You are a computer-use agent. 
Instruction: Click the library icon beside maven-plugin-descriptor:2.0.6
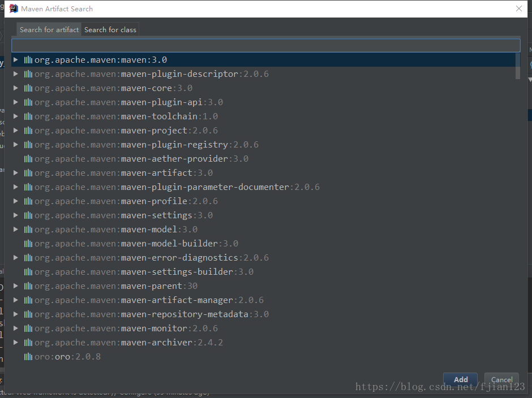(28, 74)
